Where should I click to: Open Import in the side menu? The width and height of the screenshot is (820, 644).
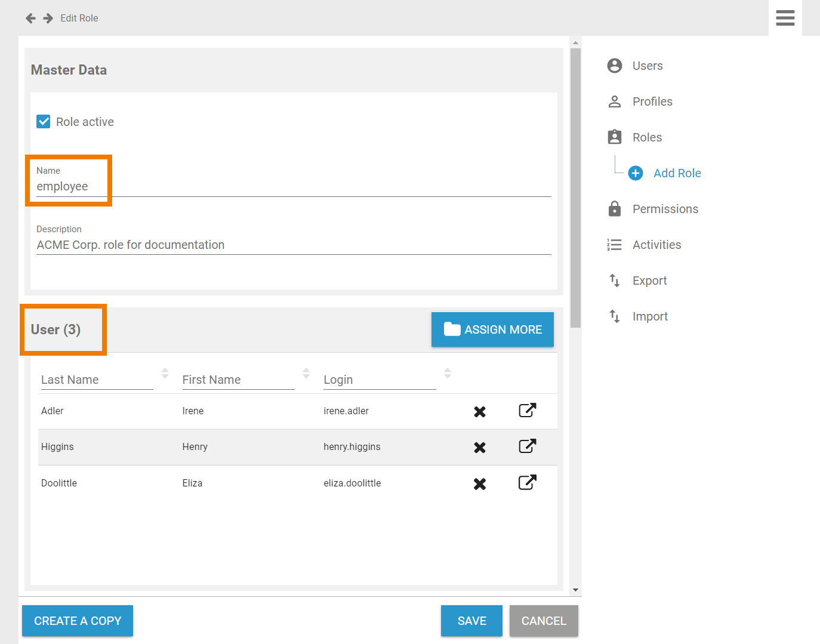(x=650, y=316)
